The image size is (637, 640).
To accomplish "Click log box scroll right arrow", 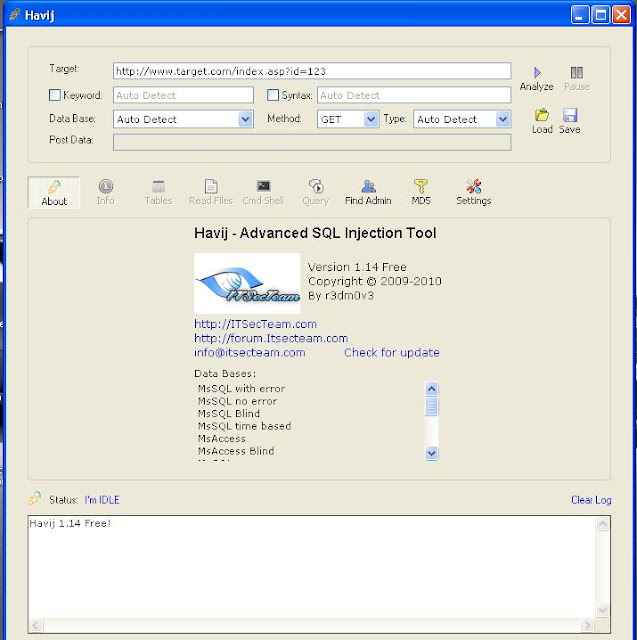I will tap(587, 625).
